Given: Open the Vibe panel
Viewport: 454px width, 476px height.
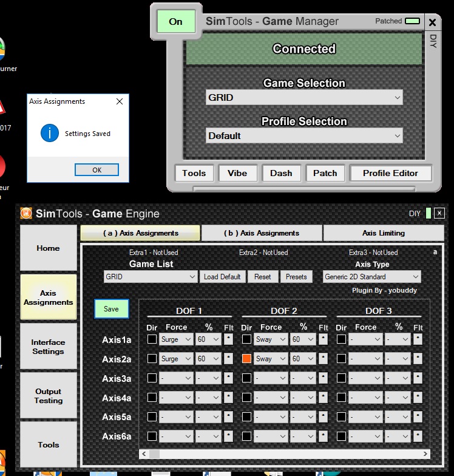Looking at the screenshot, I should coord(238,173).
